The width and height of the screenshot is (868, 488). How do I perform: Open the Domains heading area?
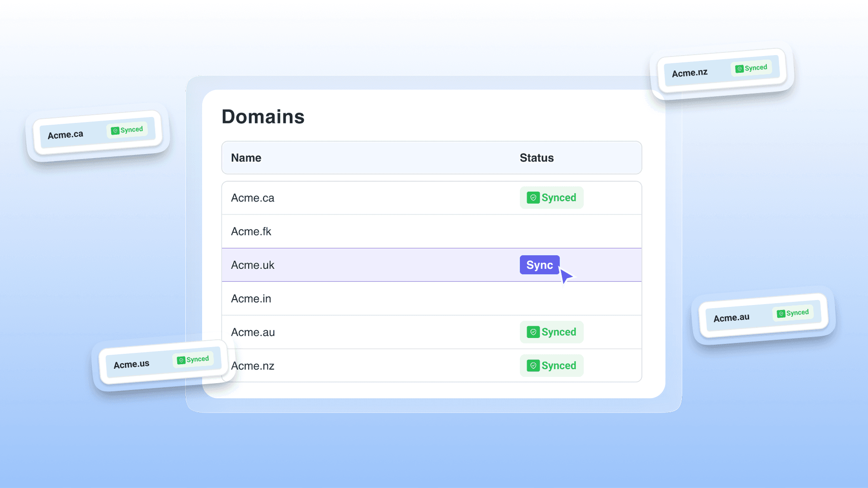[x=263, y=117]
